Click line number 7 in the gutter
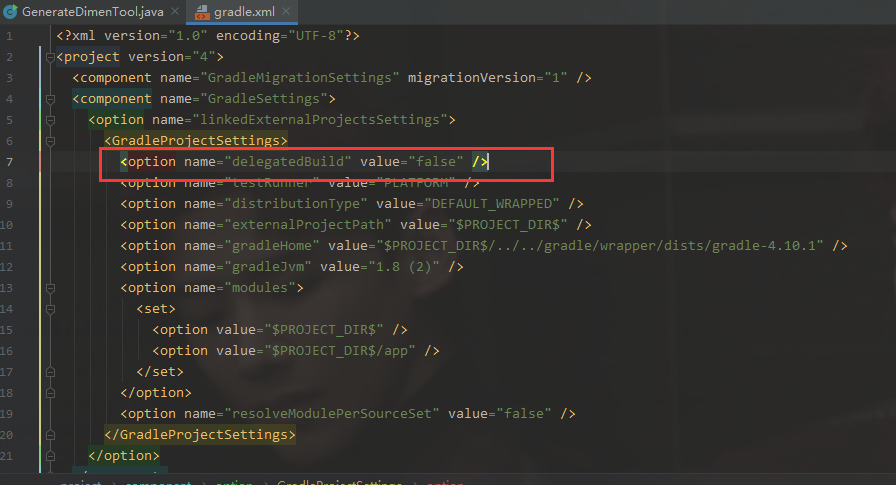 tap(9, 162)
